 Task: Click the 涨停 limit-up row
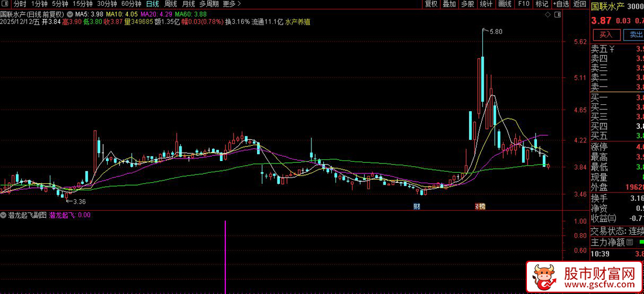click(x=617, y=147)
